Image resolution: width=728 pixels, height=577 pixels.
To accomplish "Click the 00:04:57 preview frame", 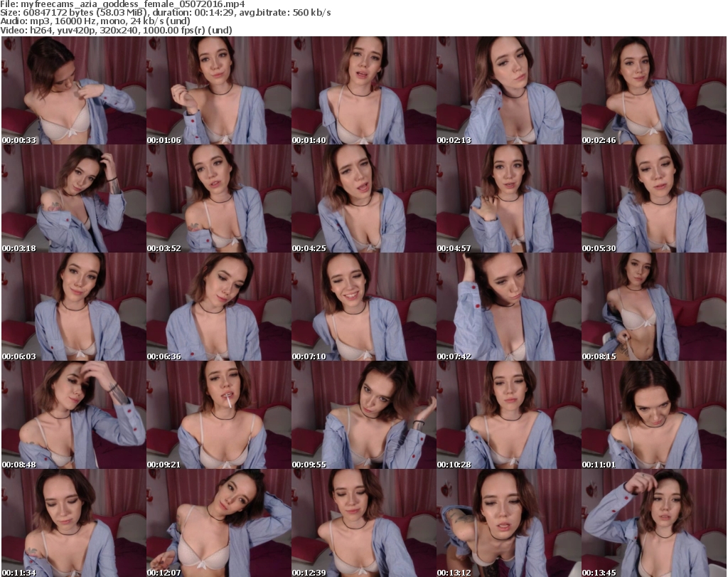I will point(508,198).
